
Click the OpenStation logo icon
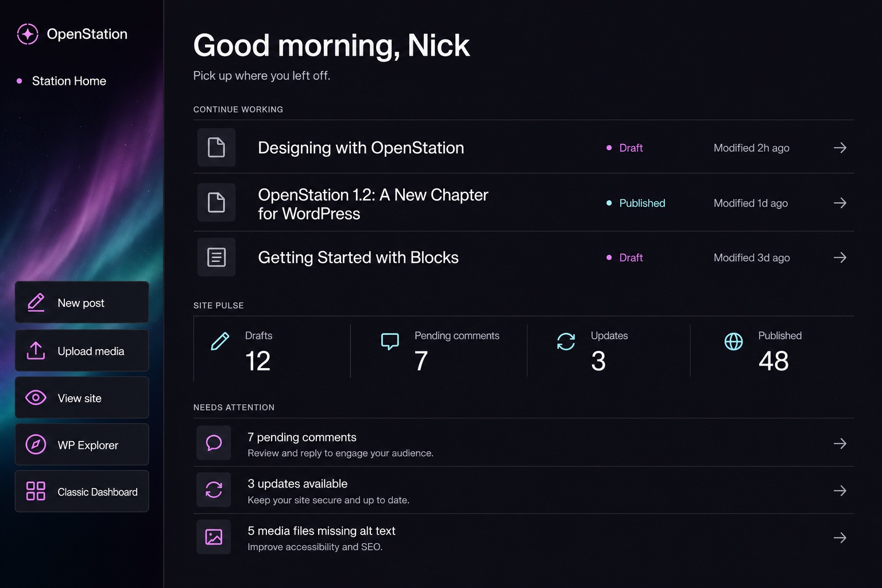(x=28, y=34)
